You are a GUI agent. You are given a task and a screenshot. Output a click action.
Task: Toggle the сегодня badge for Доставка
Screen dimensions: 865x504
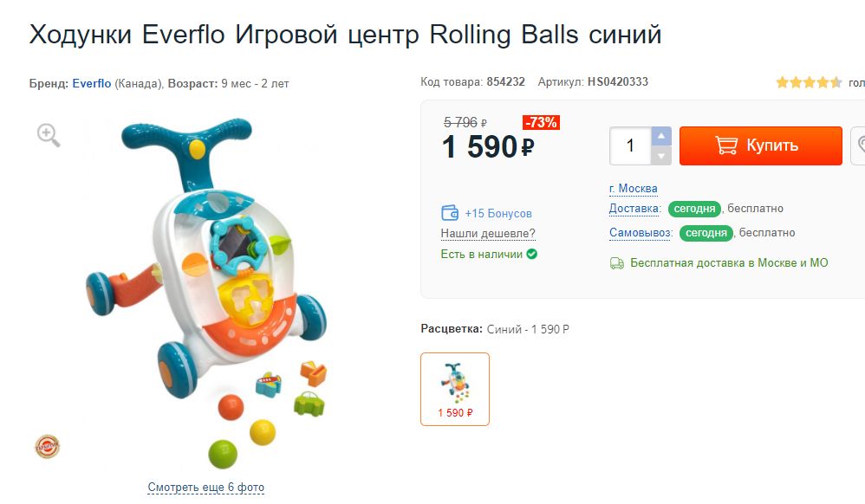click(x=696, y=208)
